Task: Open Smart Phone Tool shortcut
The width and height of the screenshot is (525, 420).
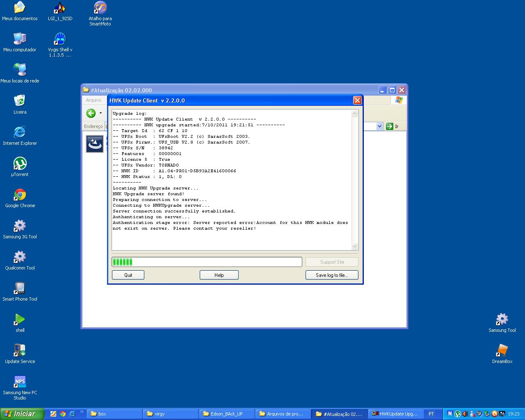Action: pos(19,292)
